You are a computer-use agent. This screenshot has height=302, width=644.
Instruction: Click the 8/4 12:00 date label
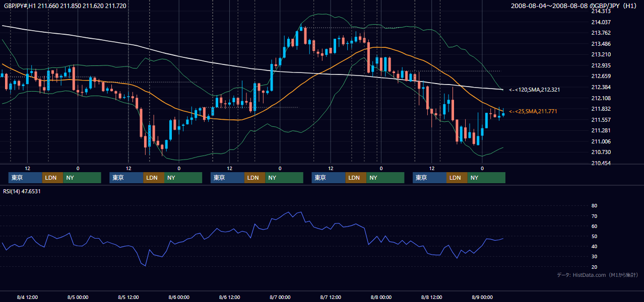27,297
